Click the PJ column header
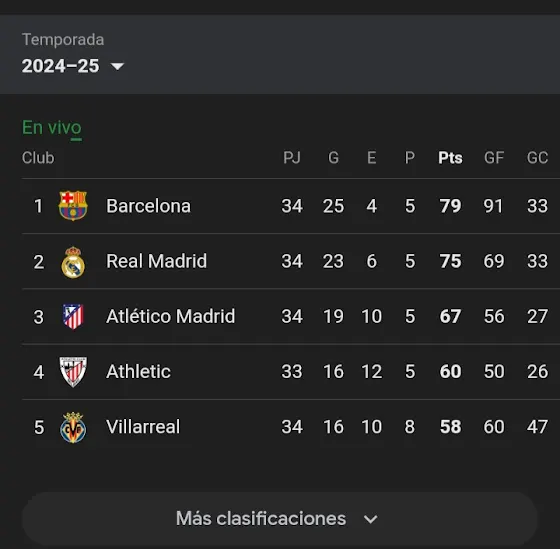Screen dimensions: 560x549 (x=292, y=158)
